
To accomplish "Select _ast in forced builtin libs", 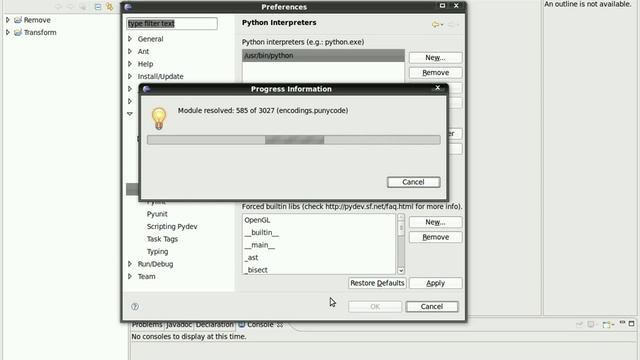I will (x=251, y=258).
